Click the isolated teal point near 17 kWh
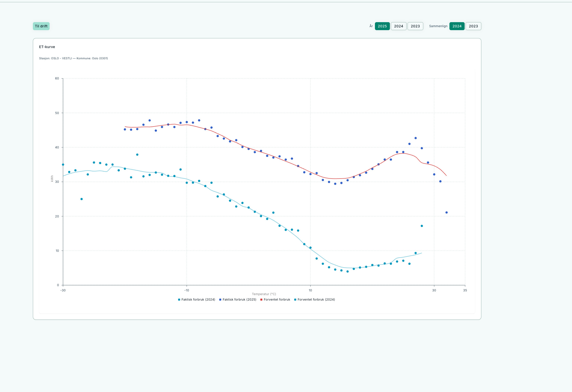This screenshot has width=572, height=392. pyautogui.click(x=422, y=226)
